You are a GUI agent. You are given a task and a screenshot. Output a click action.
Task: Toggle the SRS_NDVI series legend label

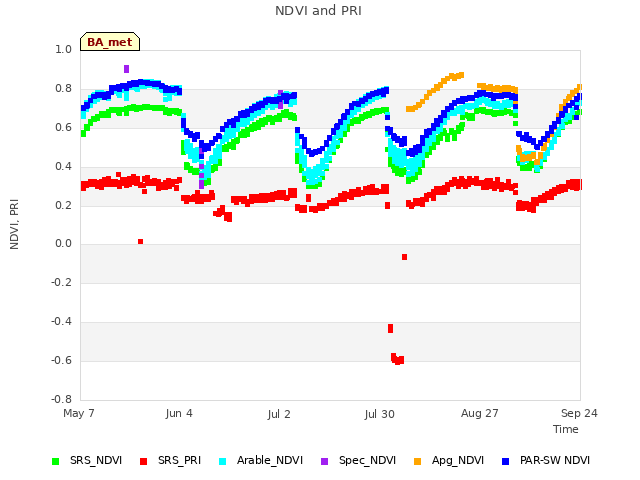pos(96,460)
